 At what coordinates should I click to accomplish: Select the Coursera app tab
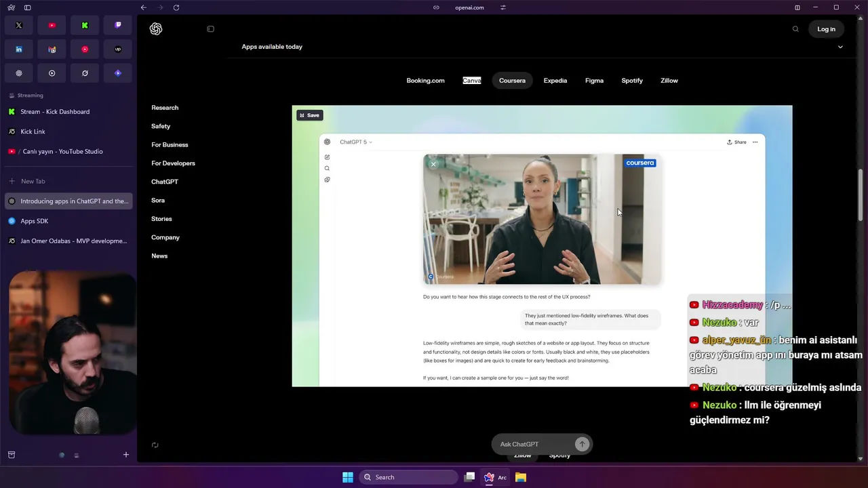(x=512, y=81)
